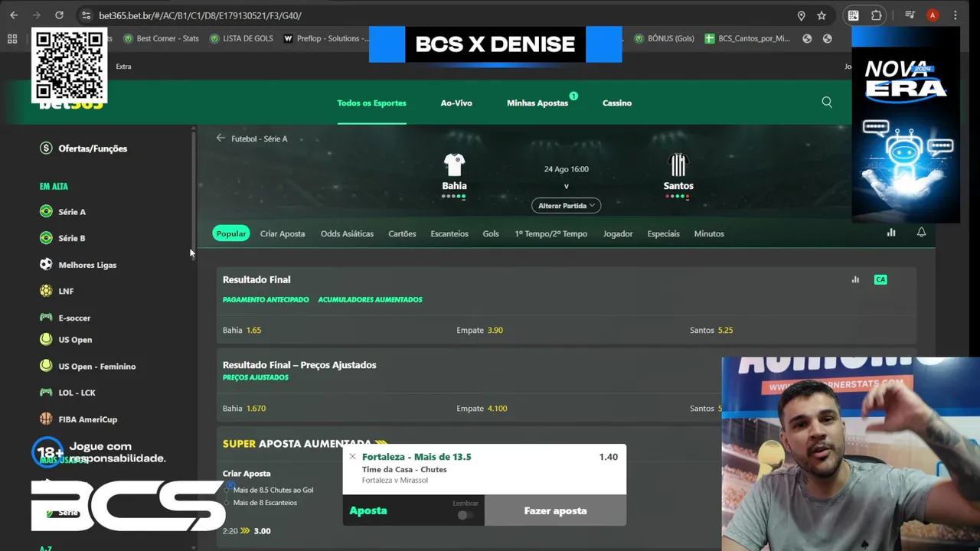Switch to the Escanteios tab

click(x=449, y=233)
